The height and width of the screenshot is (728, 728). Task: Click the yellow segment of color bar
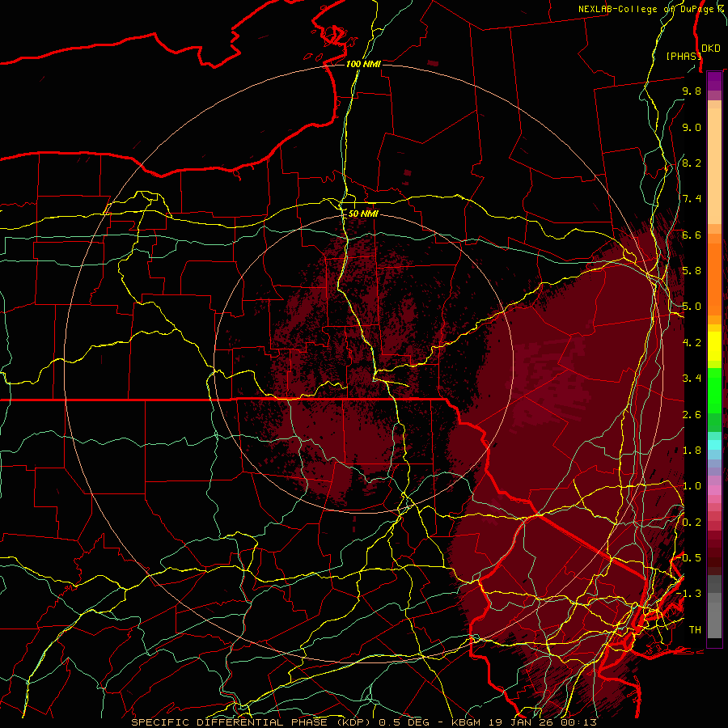pos(714,346)
